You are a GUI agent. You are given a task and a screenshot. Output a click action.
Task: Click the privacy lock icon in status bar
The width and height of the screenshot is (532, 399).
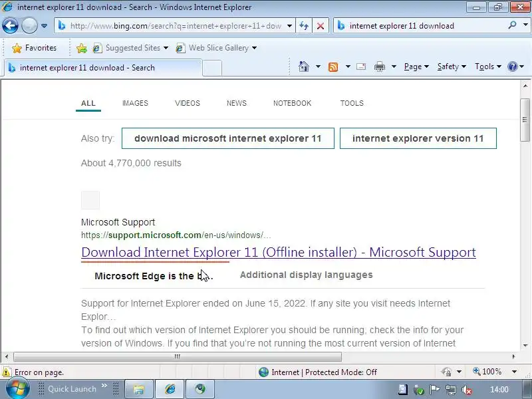(446, 372)
